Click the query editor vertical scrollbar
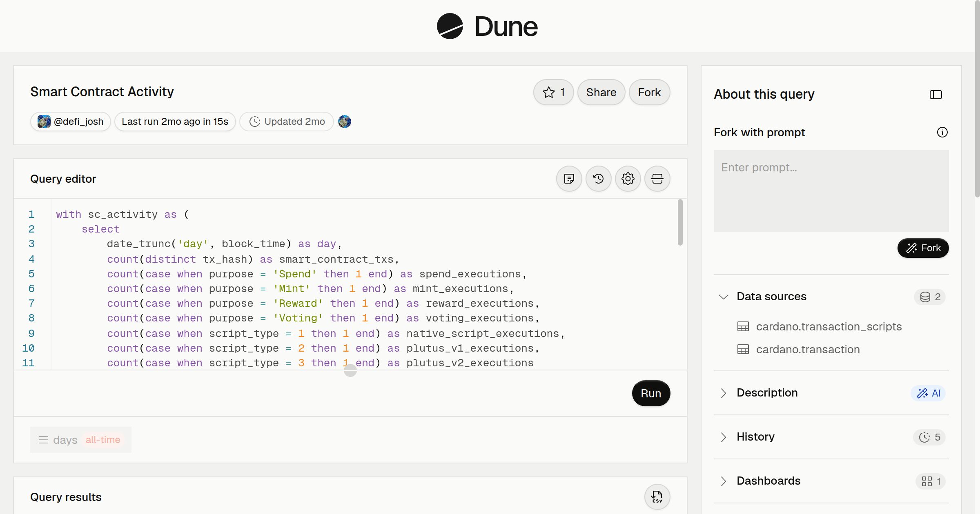Image resolution: width=980 pixels, height=514 pixels. point(680,222)
